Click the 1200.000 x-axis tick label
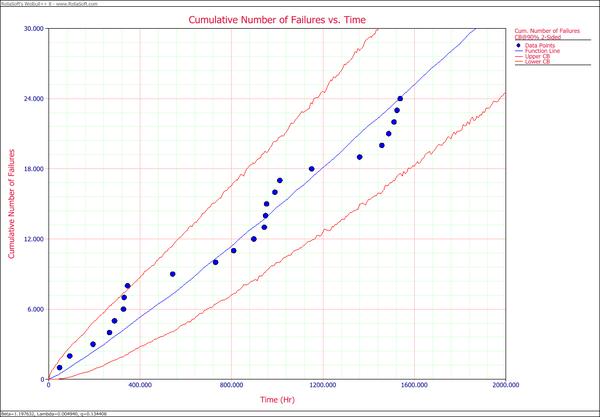The width and height of the screenshot is (600, 417). 323,386
